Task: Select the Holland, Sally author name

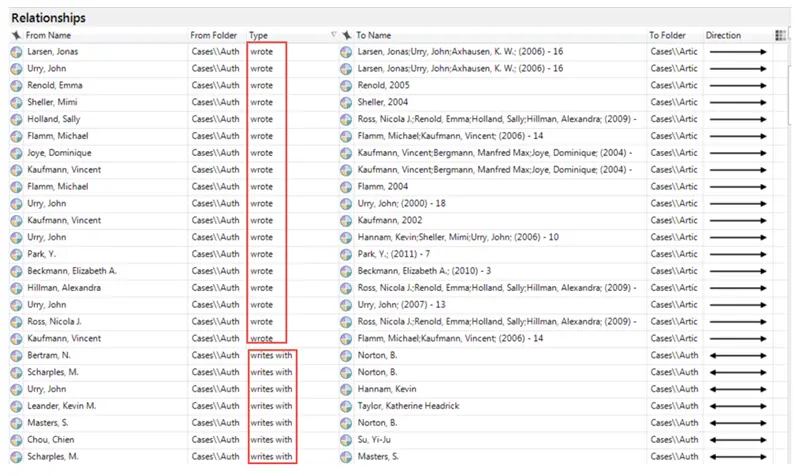Action: (54, 119)
